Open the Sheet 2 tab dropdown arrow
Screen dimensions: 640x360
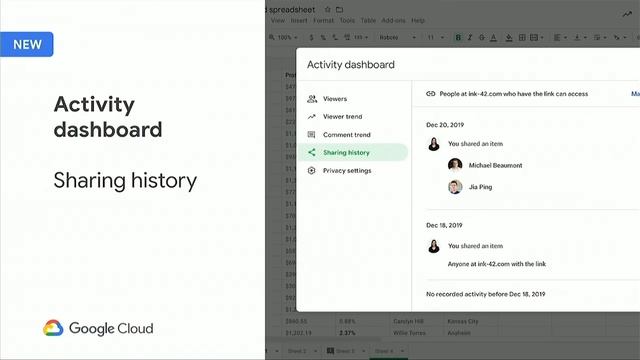(316, 351)
